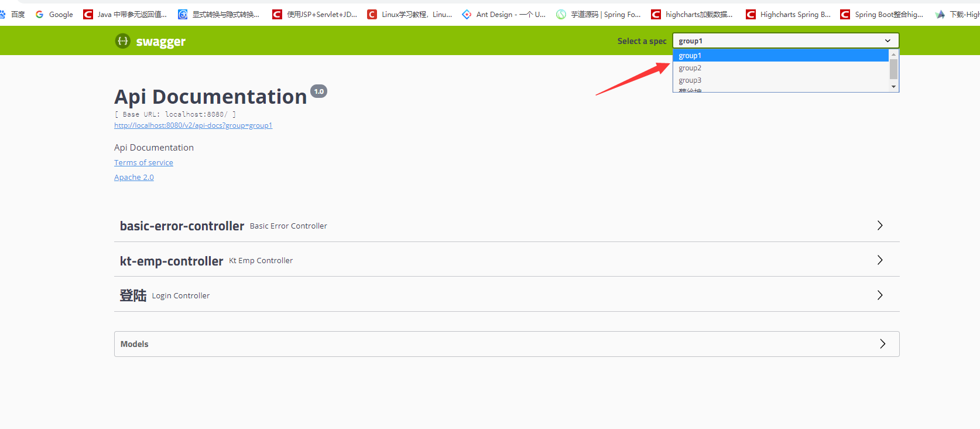Viewport: 980px width, 429px height.
Task: Open the Highcharts Spring B... bookmark
Action: pos(789,14)
